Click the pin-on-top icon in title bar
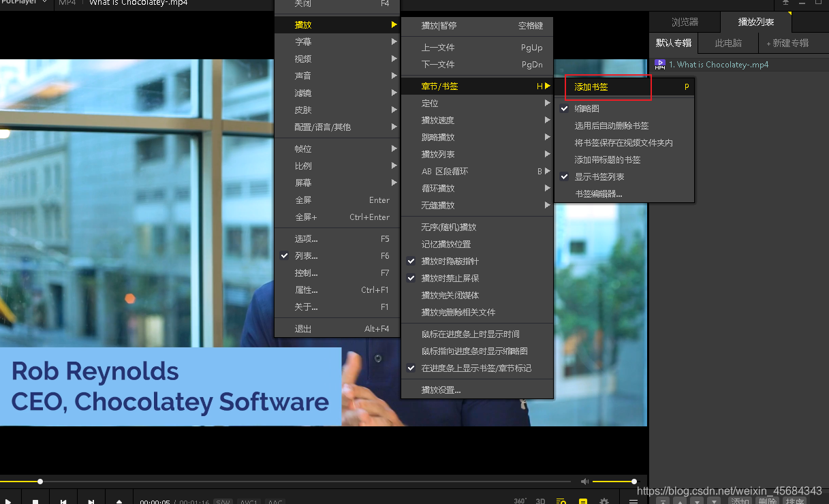The image size is (829, 504). click(785, 2)
